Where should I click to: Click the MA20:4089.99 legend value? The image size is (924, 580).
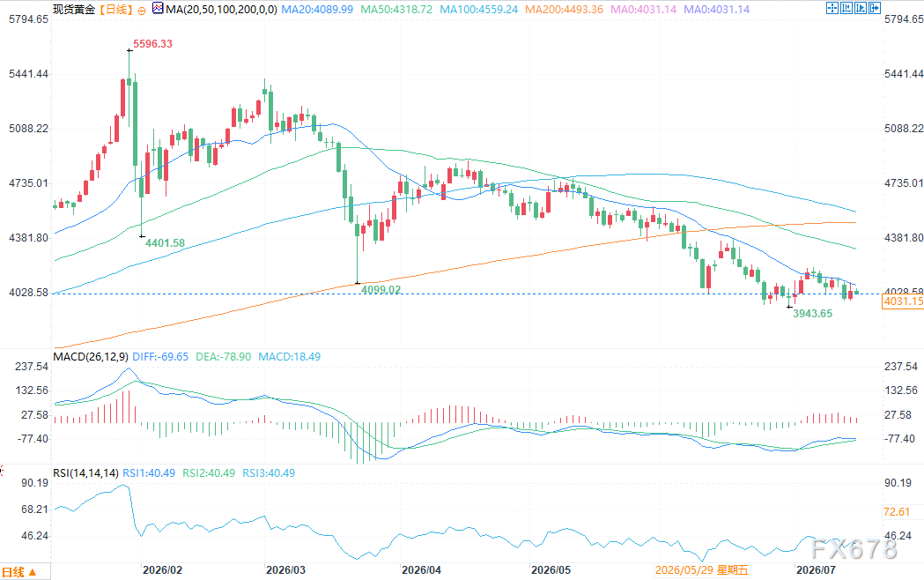pyautogui.click(x=317, y=10)
